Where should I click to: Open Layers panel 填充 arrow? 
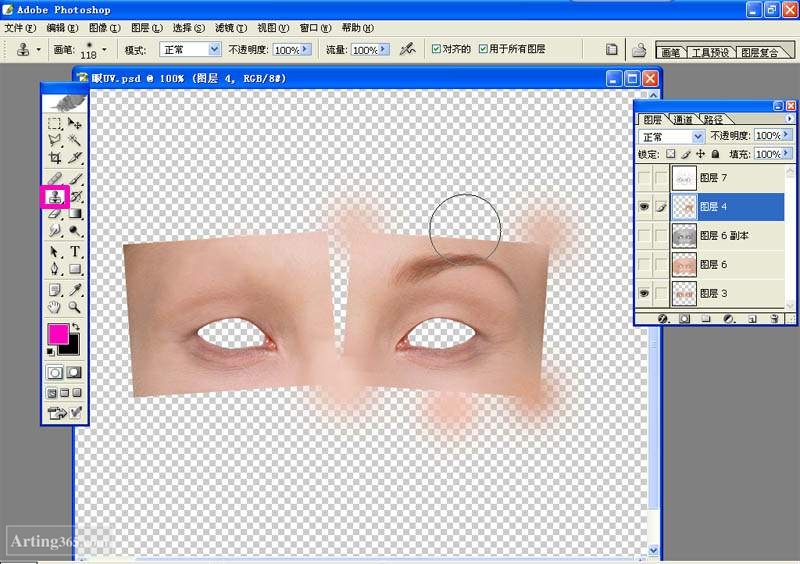786,154
